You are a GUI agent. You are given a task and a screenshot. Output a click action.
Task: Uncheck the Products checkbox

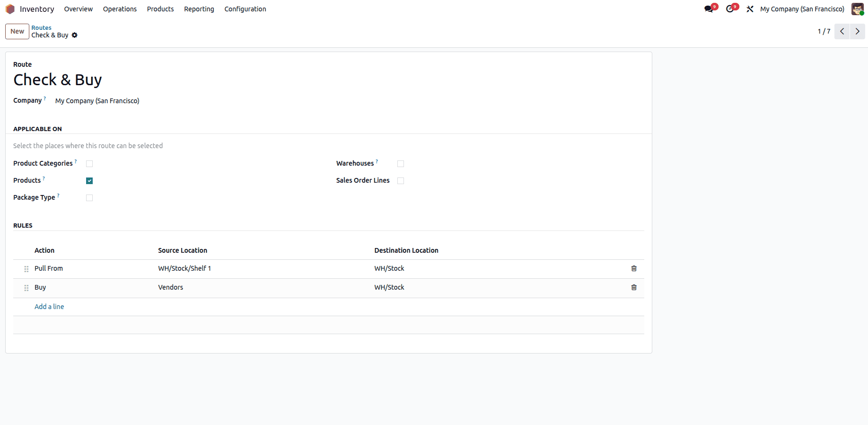coord(89,181)
